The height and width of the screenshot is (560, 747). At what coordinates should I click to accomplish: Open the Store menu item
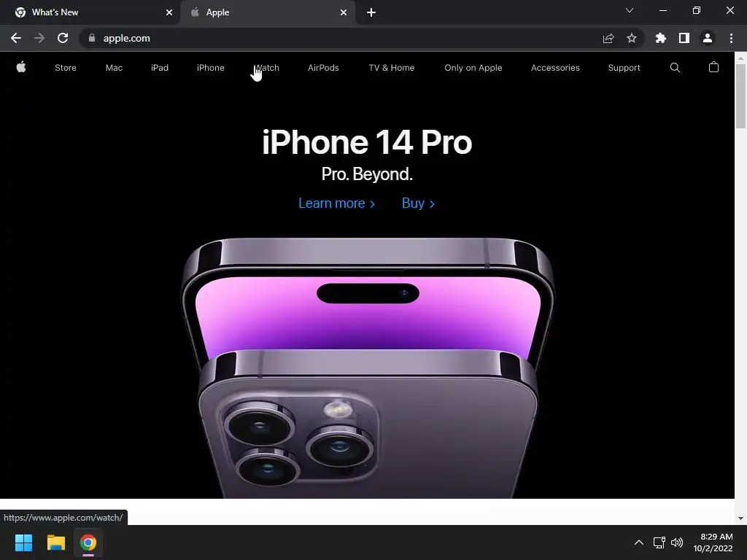coord(65,68)
